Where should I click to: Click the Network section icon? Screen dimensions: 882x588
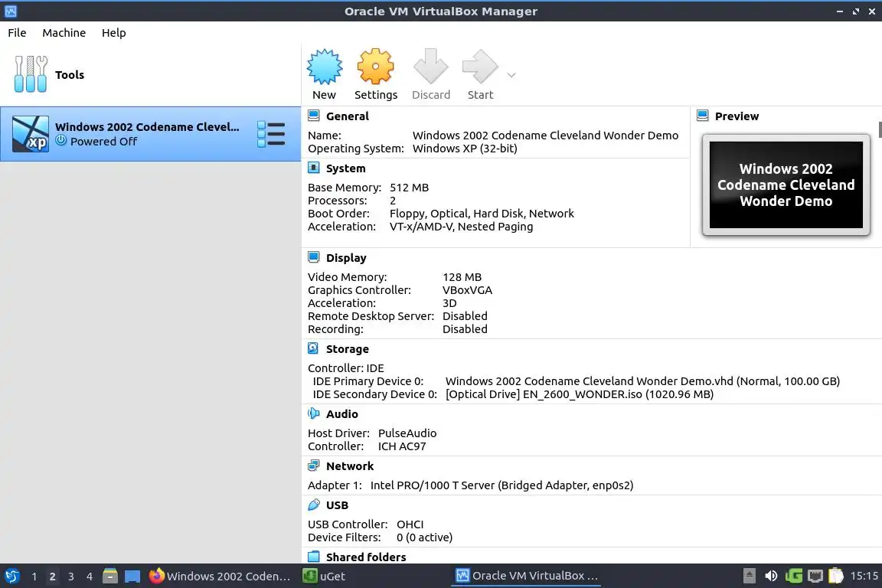pyautogui.click(x=314, y=466)
